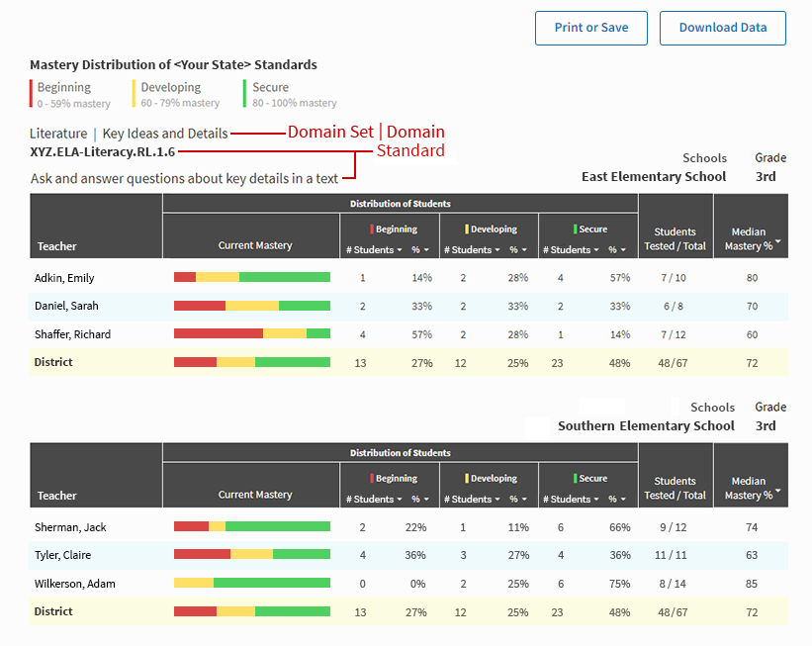Select teacher name Tyler, Claire
The width and height of the screenshot is (812, 646).
point(62,555)
